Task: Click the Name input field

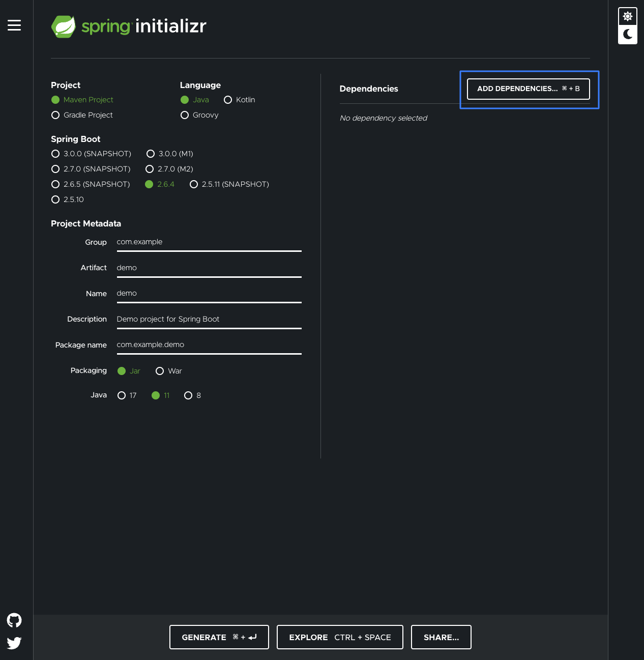Action: [209, 294]
